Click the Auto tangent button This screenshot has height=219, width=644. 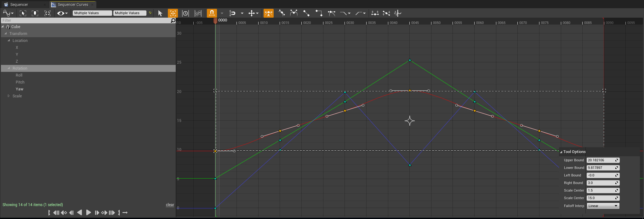(268, 13)
